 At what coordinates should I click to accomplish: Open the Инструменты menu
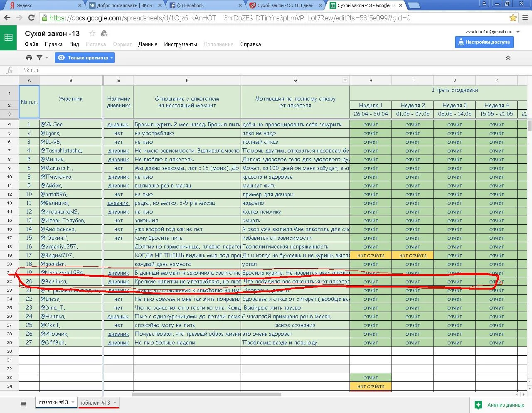(x=180, y=44)
